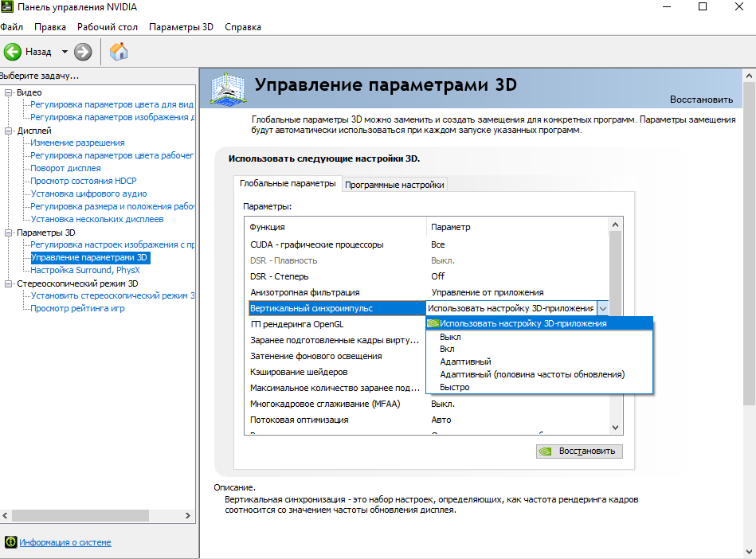Click task pane horizontal scroll left arrow
The height and width of the screenshot is (559, 756).
pos(6,516)
